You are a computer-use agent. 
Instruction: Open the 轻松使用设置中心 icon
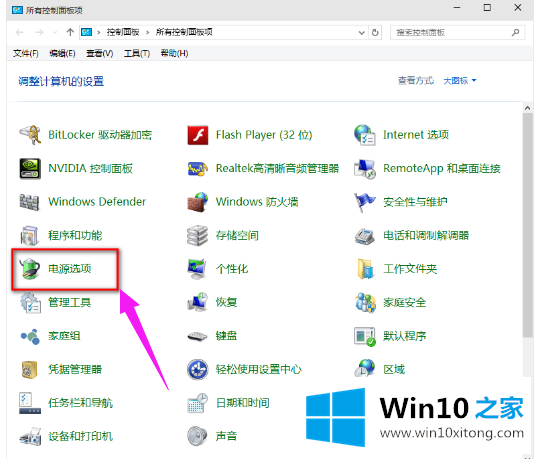(198, 369)
